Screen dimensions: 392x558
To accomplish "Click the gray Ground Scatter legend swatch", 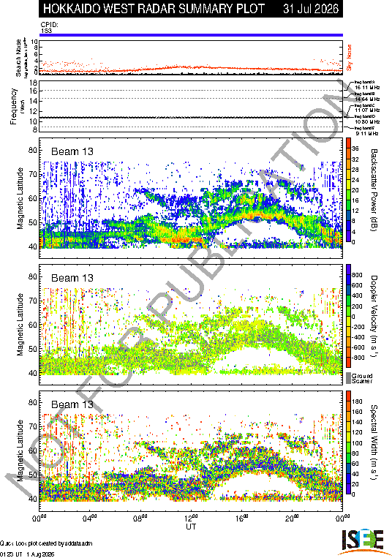I will tap(349, 378).
